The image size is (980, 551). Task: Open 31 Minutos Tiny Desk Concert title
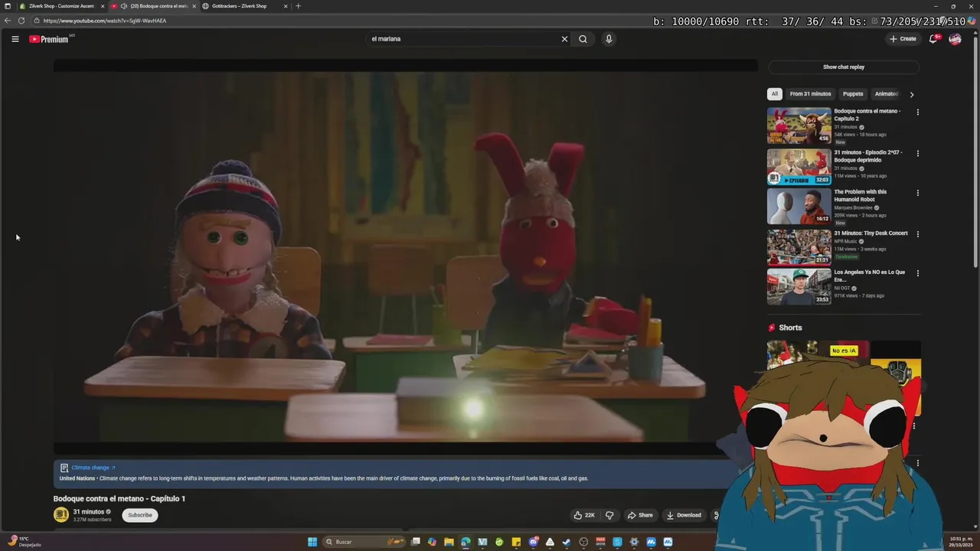pyautogui.click(x=871, y=233)
